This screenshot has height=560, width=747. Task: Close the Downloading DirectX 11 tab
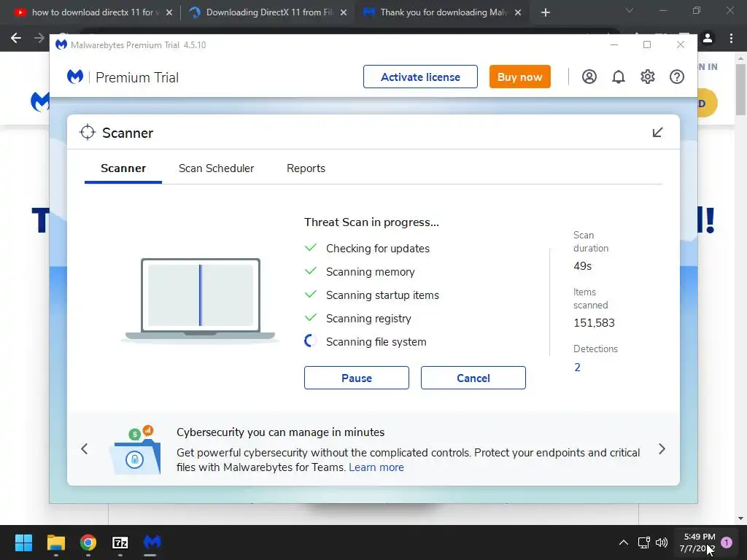coord(344,12)
